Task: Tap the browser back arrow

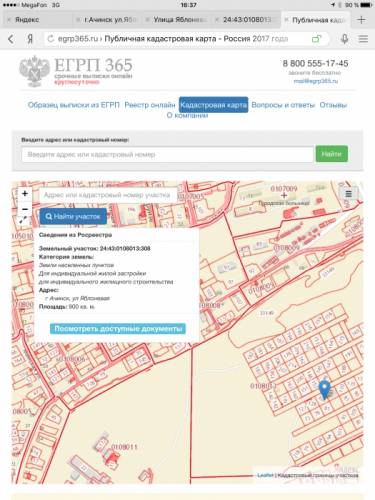Action: click(11, 39)
